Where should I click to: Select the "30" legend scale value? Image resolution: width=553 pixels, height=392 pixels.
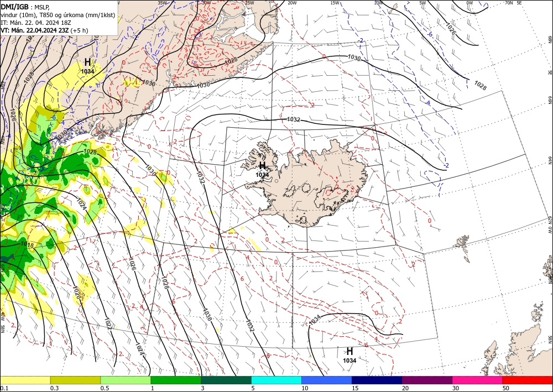tap(456, 388)
